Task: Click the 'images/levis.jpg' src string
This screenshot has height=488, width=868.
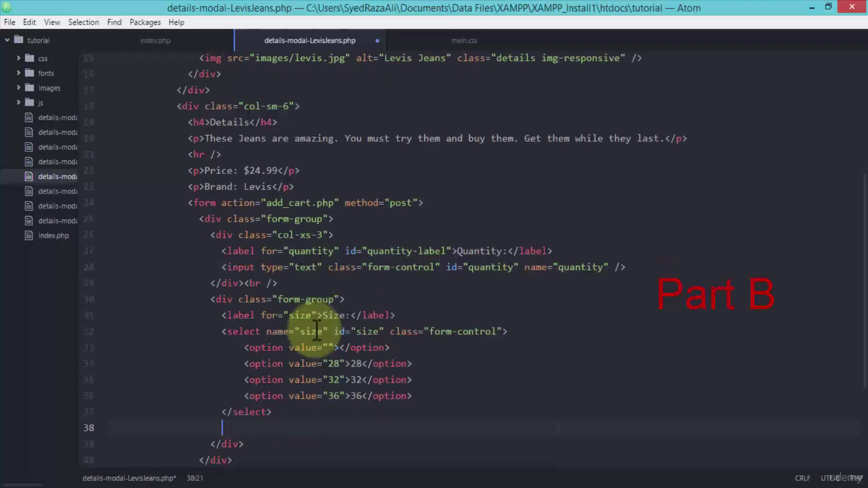Action: tap(300, 58)
